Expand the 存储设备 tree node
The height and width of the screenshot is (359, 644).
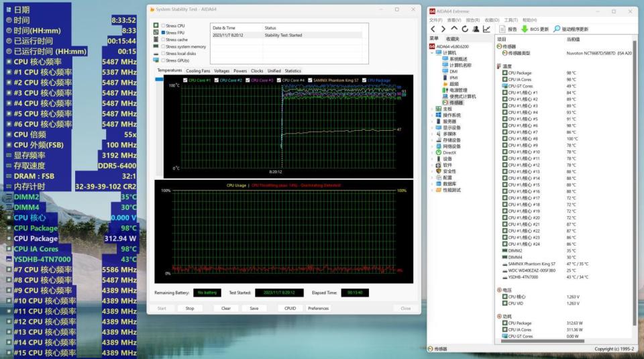(x=432, y=140)
